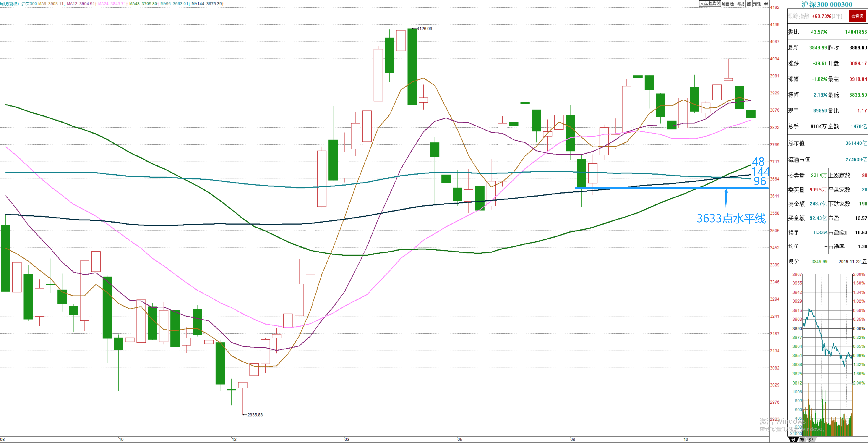Click the 2935.83 low price marker
The image size is (868, 443).
255,415
